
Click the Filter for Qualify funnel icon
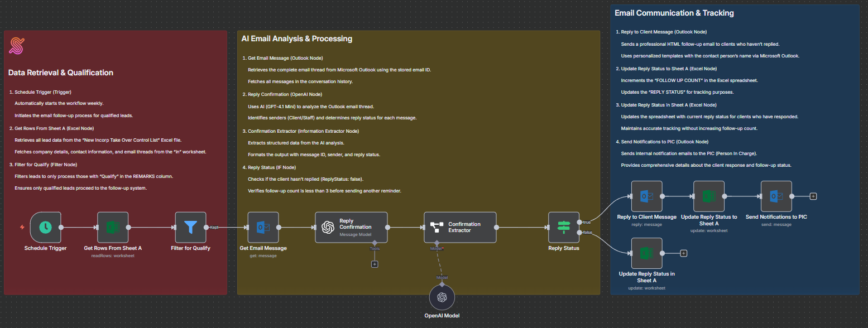coord(191,227)
